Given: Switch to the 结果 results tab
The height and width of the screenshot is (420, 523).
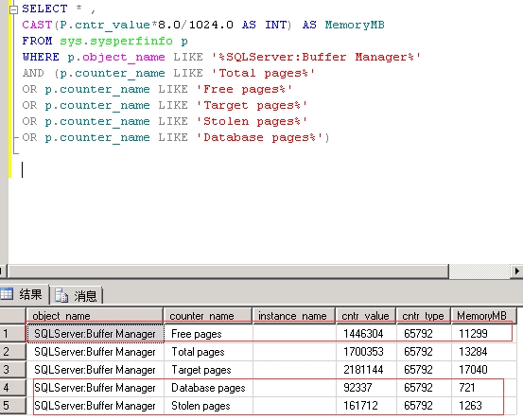Looking at the screenshot, I should [x=25, y=294].
